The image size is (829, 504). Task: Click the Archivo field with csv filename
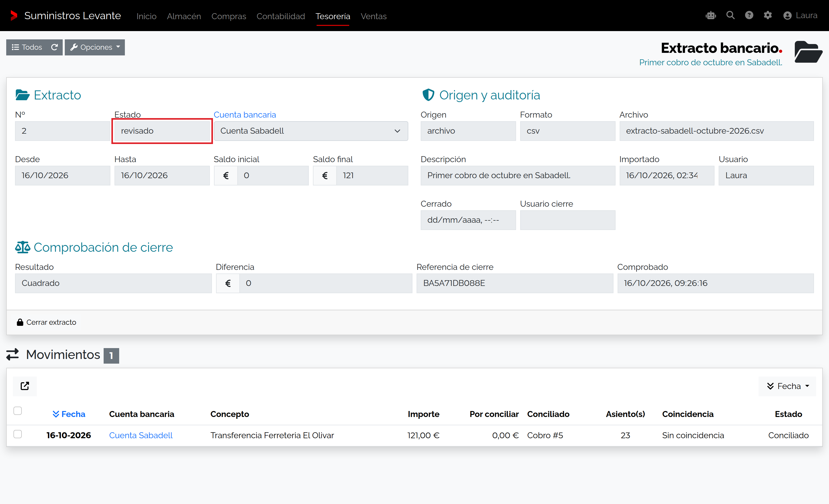point(717,131)
